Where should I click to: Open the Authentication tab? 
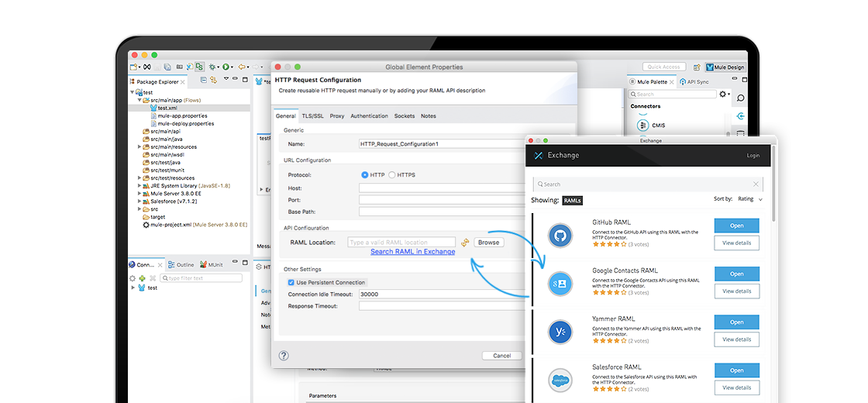[x=369, y=116]
